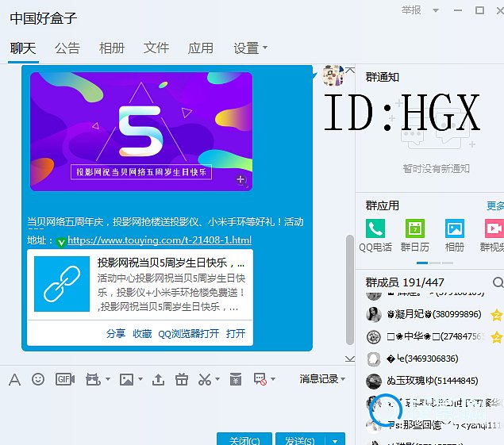The height and width of the screenshot is (445, 504).
Task: Switch to 公告 tab
Action: [x=67, y=48]
